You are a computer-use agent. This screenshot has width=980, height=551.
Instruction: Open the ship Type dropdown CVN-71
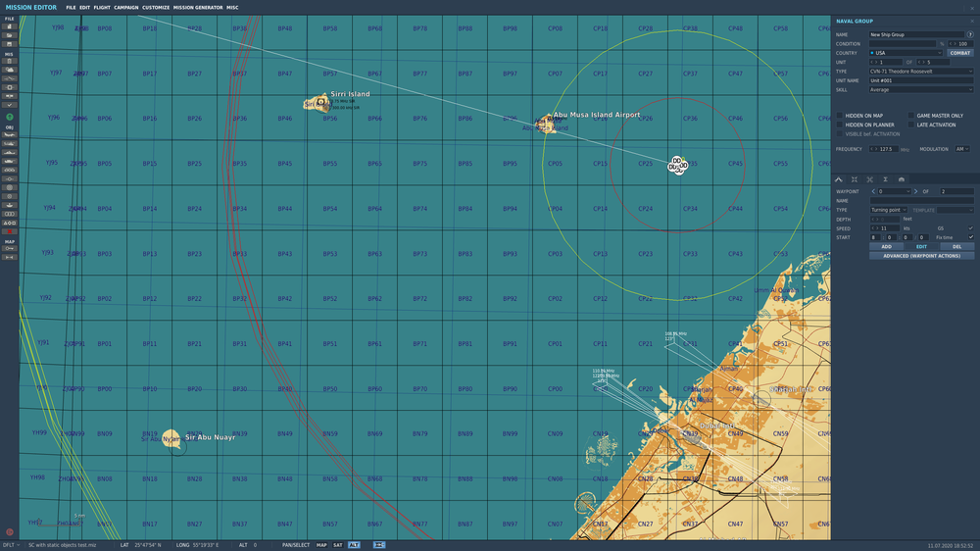921,72
